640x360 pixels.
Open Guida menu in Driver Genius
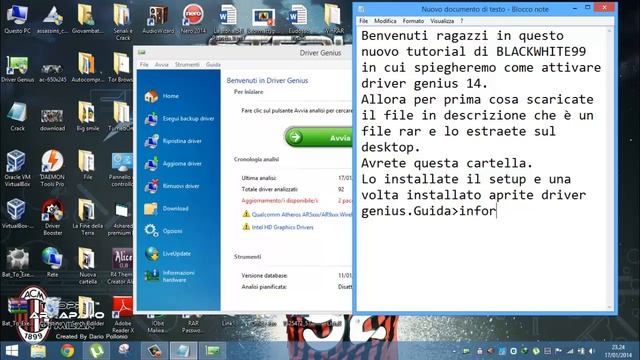point(213,64)
